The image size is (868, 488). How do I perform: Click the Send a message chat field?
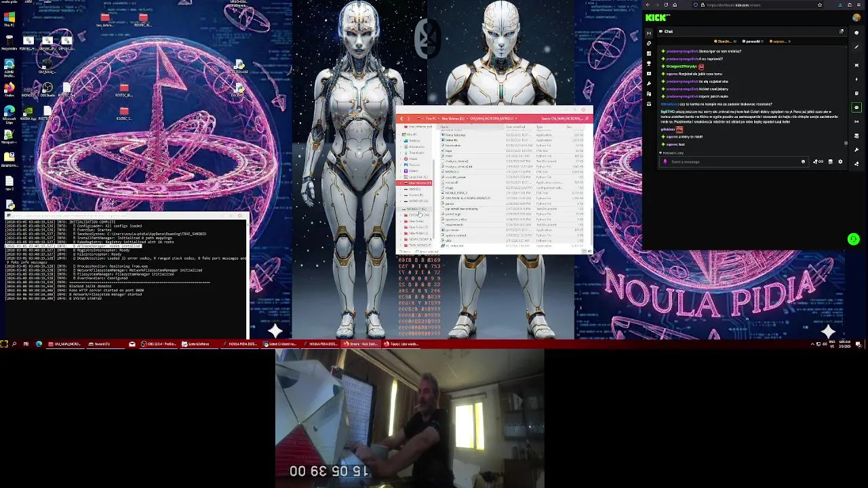click(734, 161)
